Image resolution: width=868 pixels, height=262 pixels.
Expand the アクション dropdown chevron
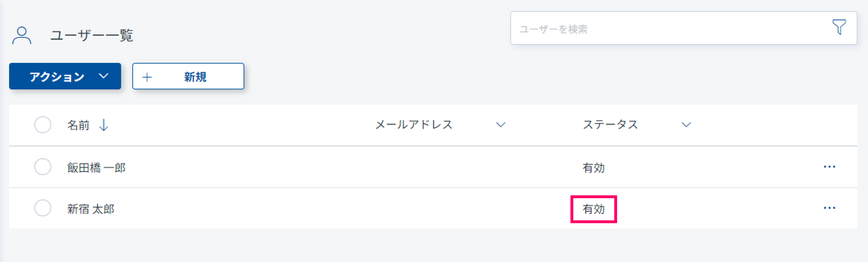[x=104, y=76]
